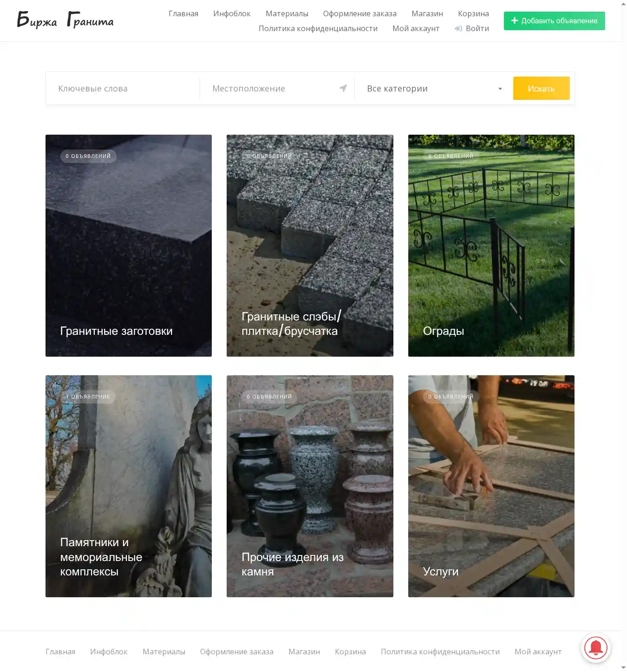This screenshot has height=672, width=627.
Task: Expand the Все категории dropdown arrow
Action: pos(500,89)
